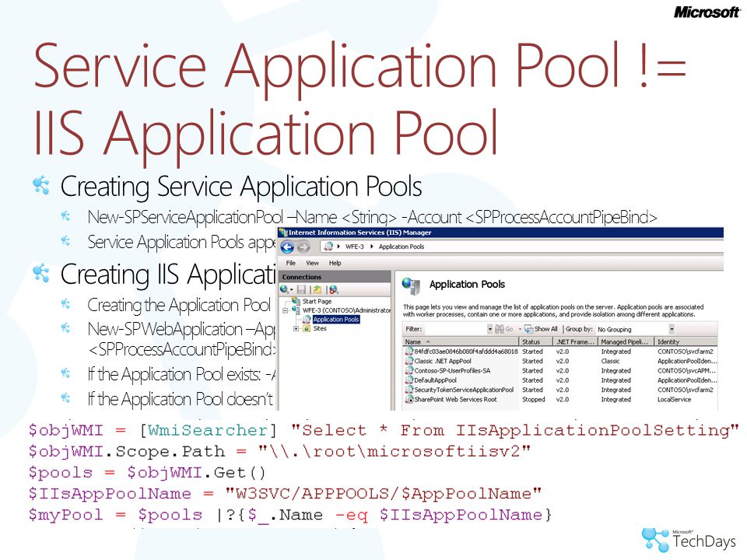Select the Classic .NET AppPool row
Screen dimensions: 747x560
(x=560, y=361)
